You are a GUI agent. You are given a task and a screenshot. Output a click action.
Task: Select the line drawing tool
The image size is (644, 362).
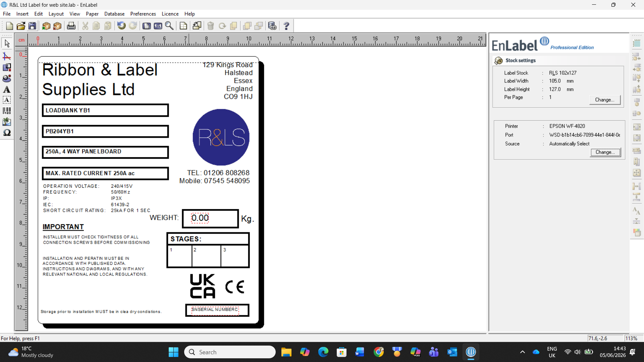click(7, 56)
